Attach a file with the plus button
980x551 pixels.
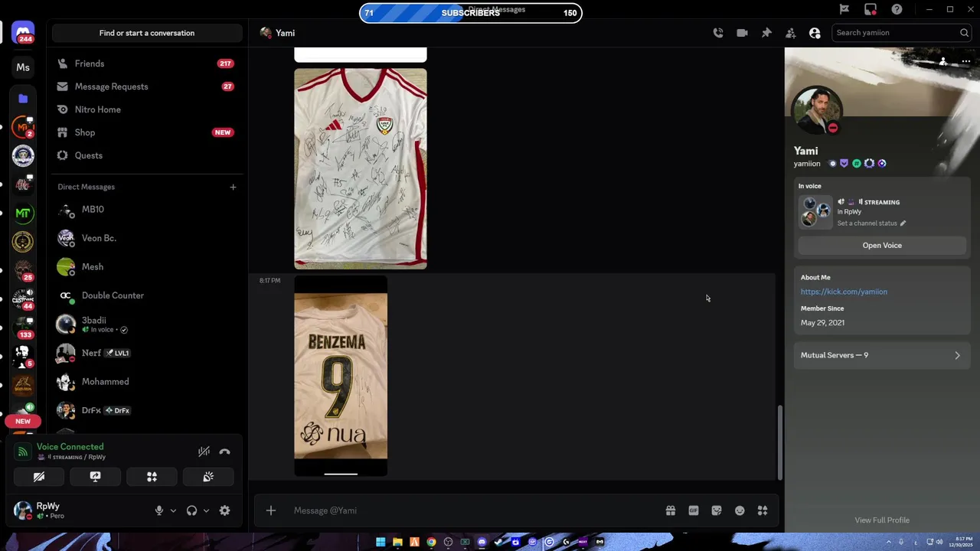(x=271, y=510)
